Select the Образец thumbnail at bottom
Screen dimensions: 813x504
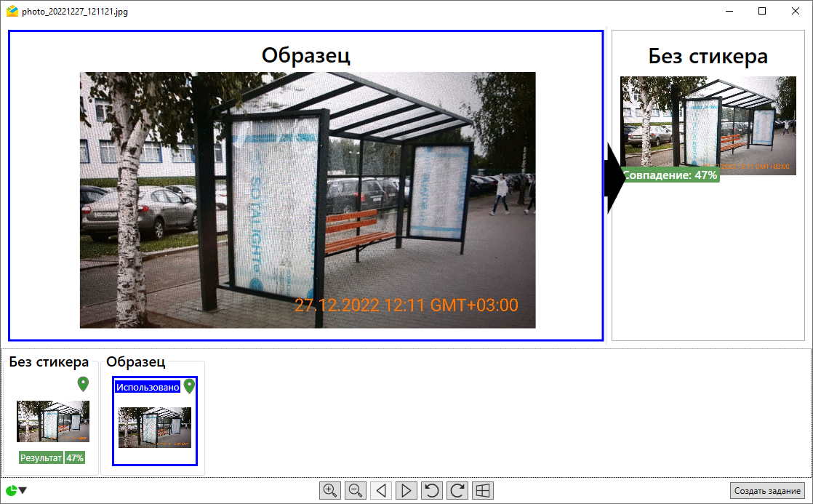point(155,427)
